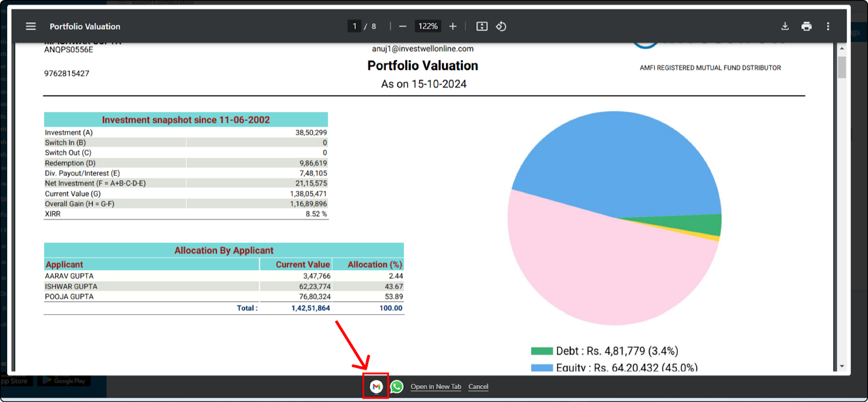Click the AARAV GUPTA applicant row

224,276
